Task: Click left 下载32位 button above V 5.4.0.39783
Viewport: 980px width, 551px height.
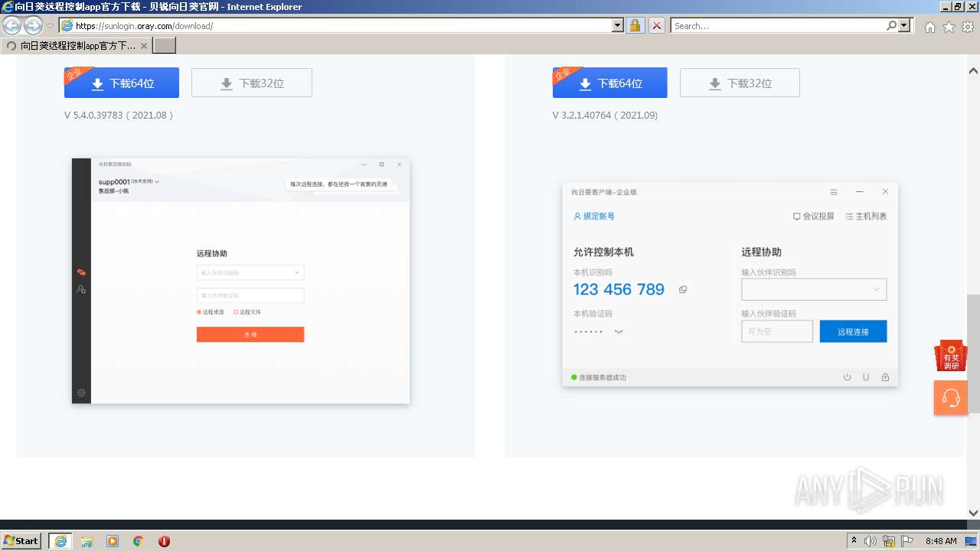Action: 252,83
